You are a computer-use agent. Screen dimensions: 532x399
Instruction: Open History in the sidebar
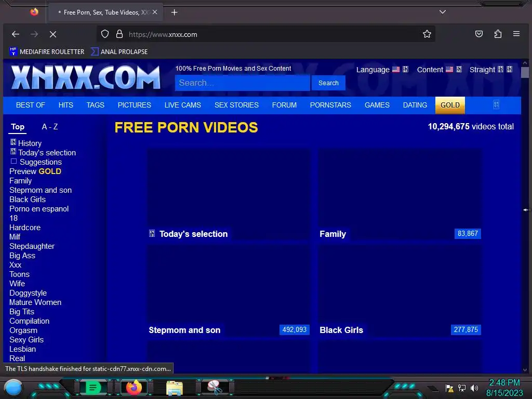click(26, 143)
